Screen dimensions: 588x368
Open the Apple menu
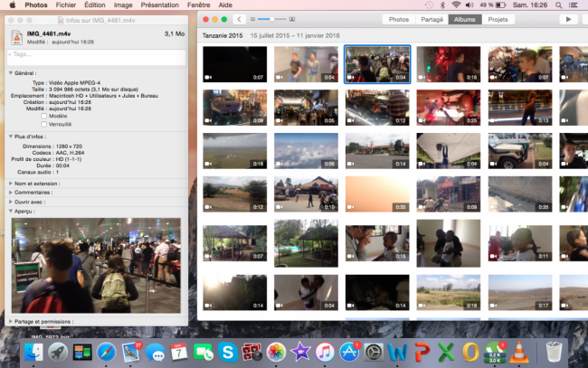click(x=13, y=5)
